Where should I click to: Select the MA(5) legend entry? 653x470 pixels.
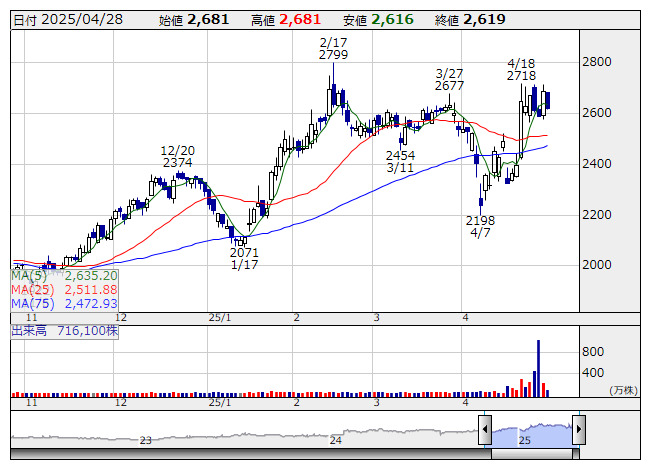tap(65, 275)
